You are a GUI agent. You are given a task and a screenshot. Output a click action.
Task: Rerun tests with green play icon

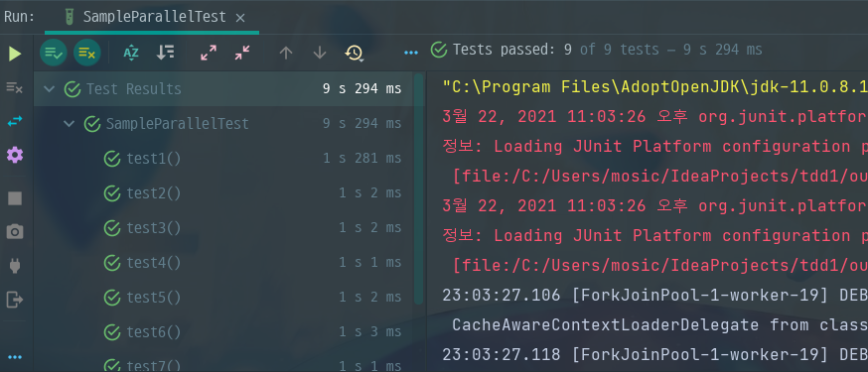point(15,54)
